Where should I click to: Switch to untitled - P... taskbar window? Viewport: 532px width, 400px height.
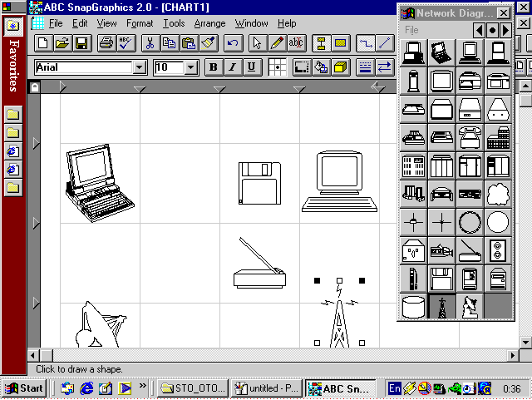pyautogui.click(x=266, y=388)
